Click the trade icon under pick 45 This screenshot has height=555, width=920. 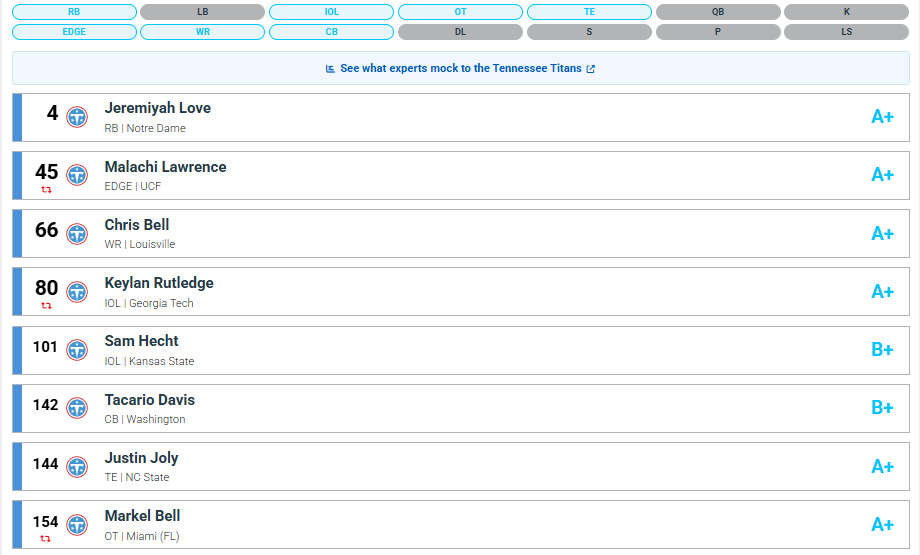pyautogui.click(x=46, y=189)
